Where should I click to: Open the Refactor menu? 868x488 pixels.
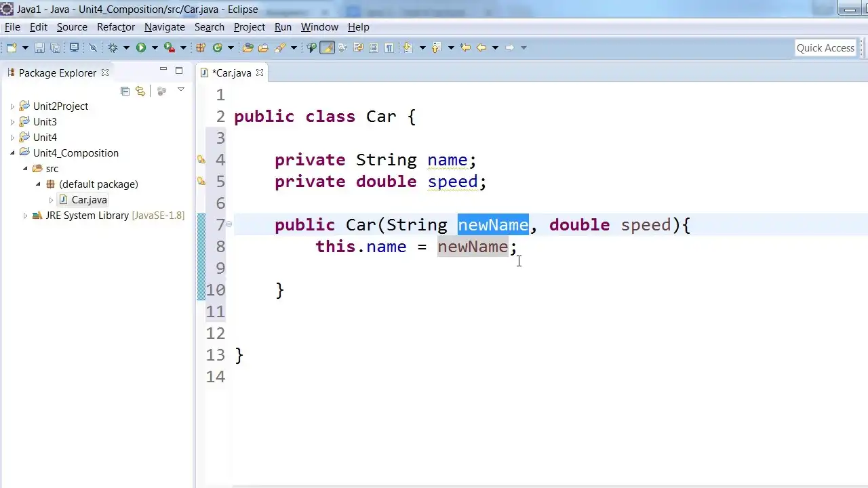pos(115,27)
